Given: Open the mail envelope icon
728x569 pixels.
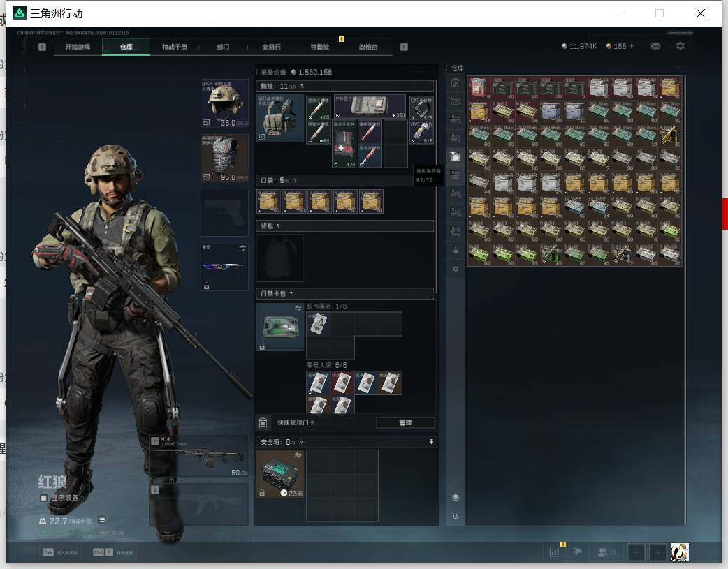Looking at the screenshot, I should point(655,46).
